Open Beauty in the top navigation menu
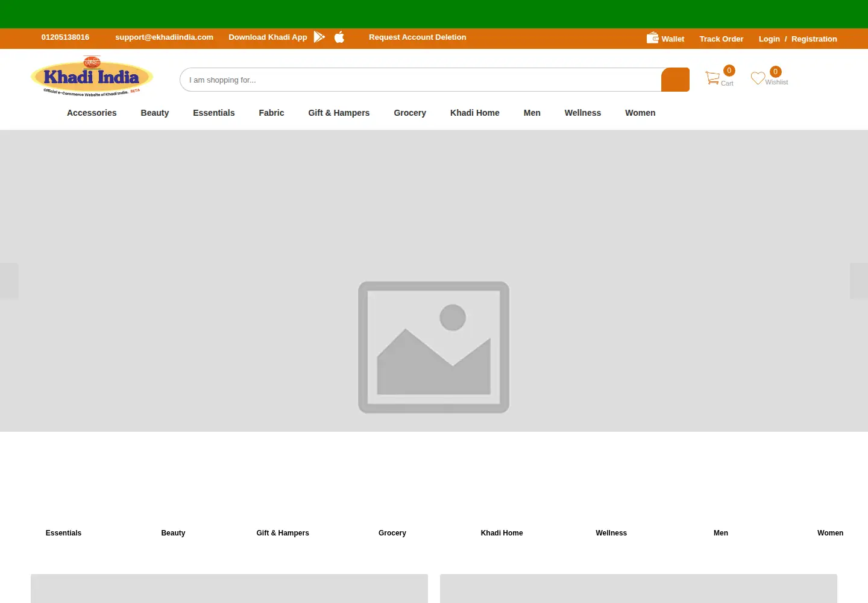Screen dimensions: 868x603 (x=155, y=113)
